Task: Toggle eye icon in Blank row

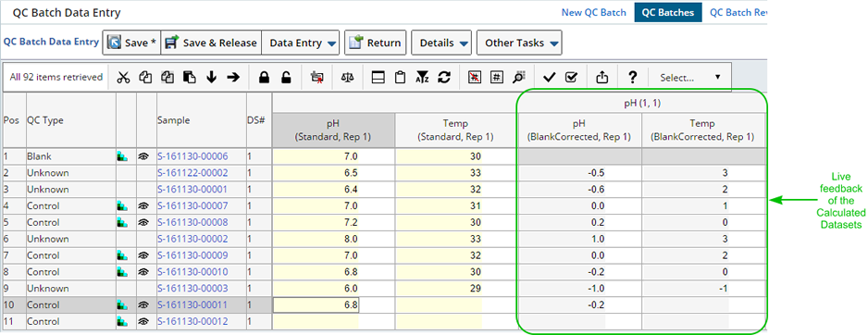Action: coord(143,156)
